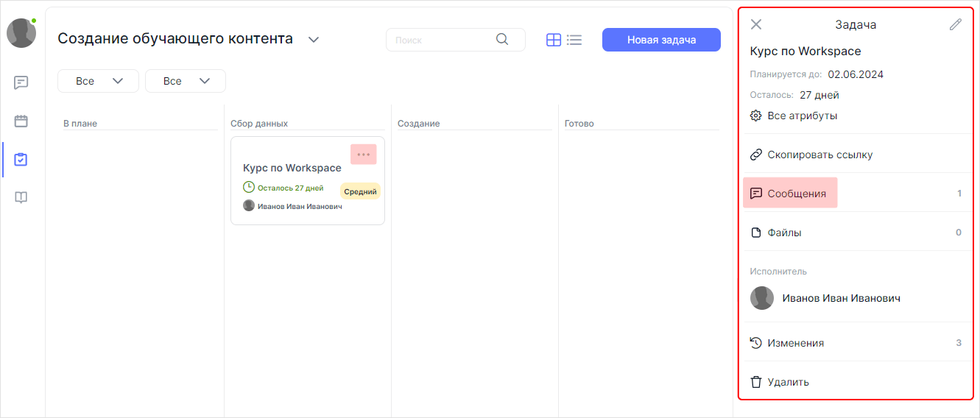Switch to board grid view

[554, 40]
